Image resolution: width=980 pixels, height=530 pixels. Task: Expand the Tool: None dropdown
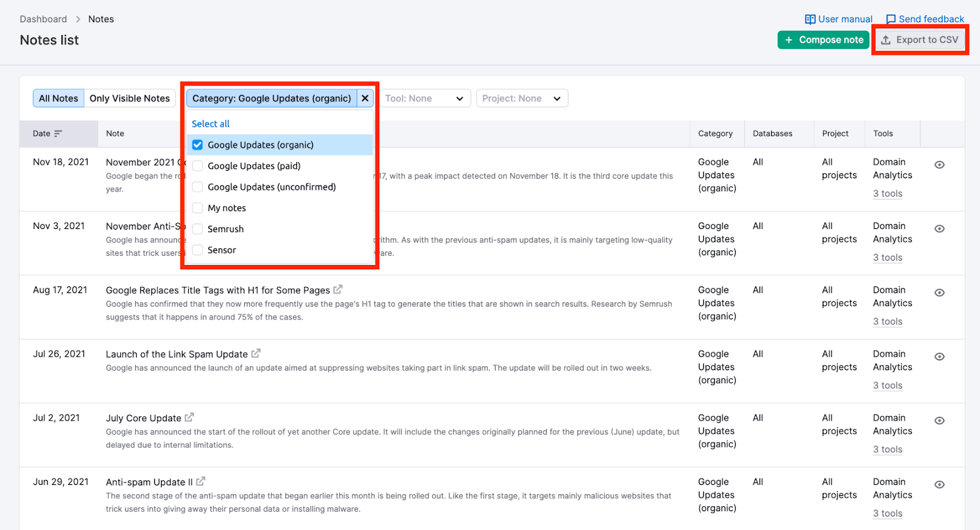pos(424,99)
